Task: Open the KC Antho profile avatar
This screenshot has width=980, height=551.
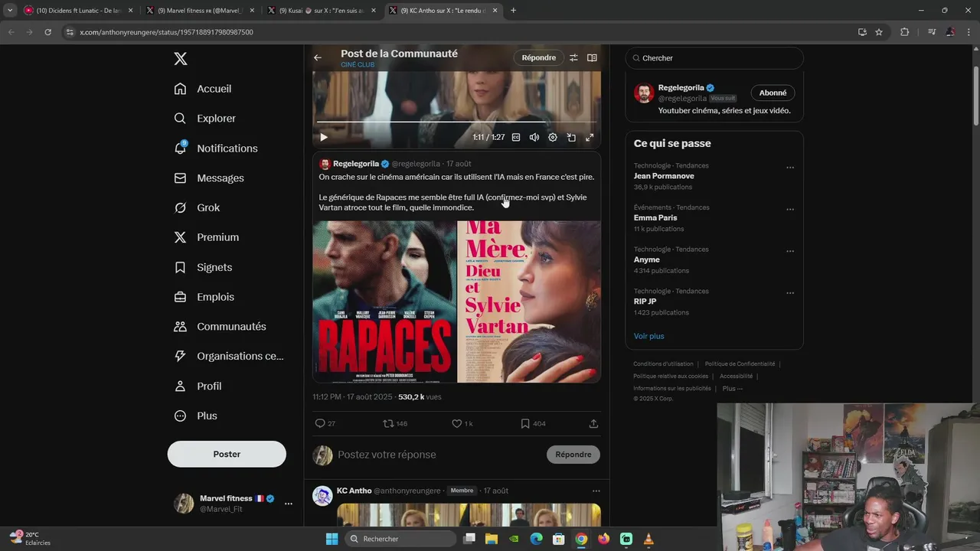Action: pos(322,496)
